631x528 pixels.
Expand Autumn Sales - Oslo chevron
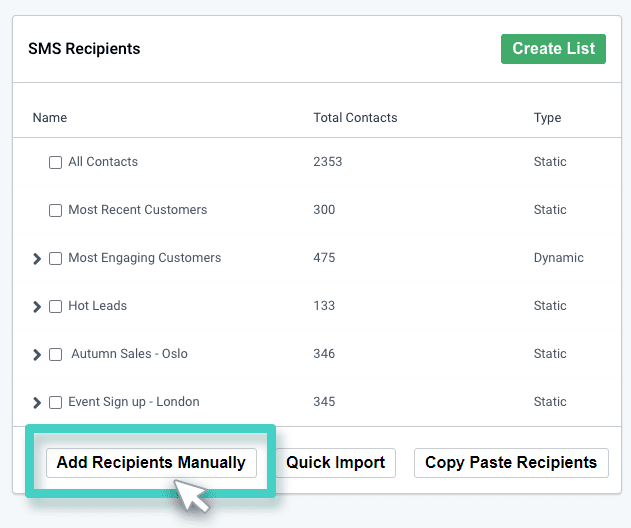37,355
